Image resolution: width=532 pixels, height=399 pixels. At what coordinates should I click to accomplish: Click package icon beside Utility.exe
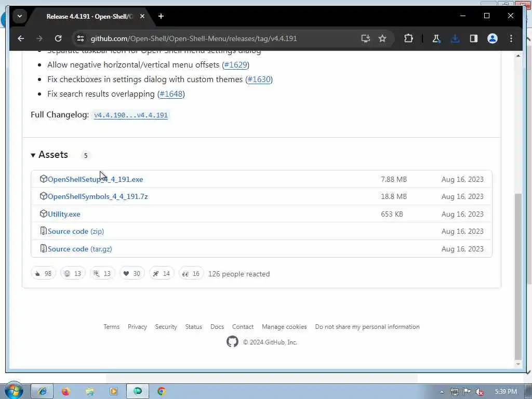point(44,214)
